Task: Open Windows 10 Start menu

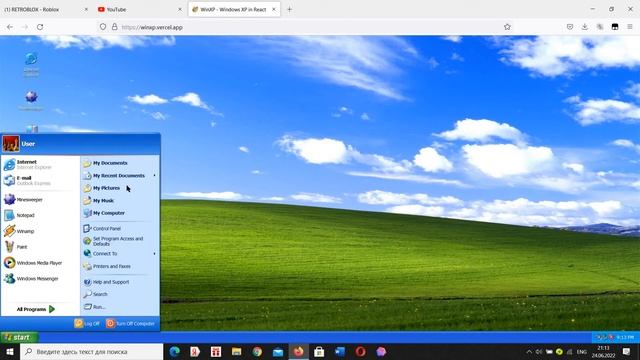Action: (10, 351)
